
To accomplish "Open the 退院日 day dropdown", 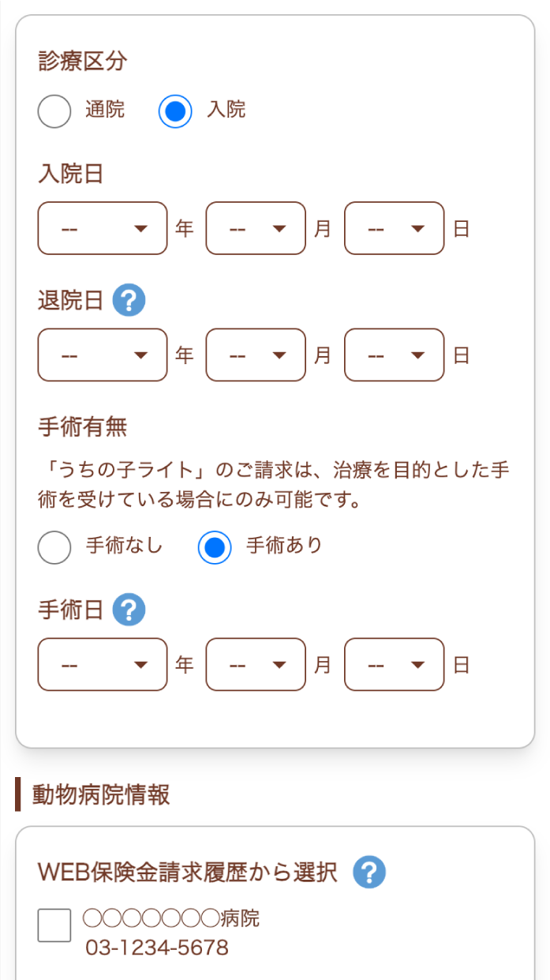I will point(394,355).
